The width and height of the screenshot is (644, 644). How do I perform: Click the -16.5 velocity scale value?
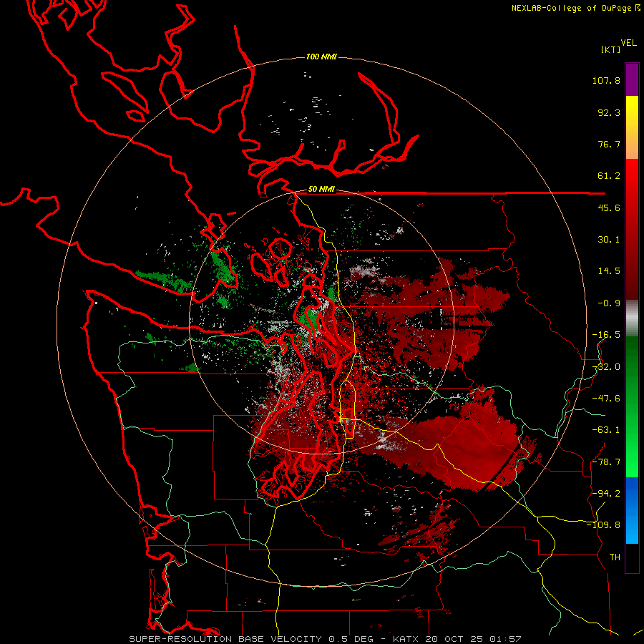coord(606,335)
